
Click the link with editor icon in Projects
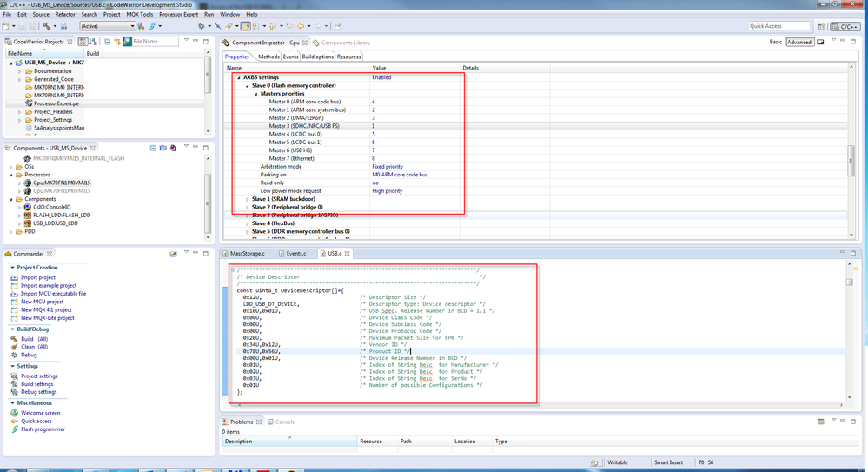coord(117,42)
